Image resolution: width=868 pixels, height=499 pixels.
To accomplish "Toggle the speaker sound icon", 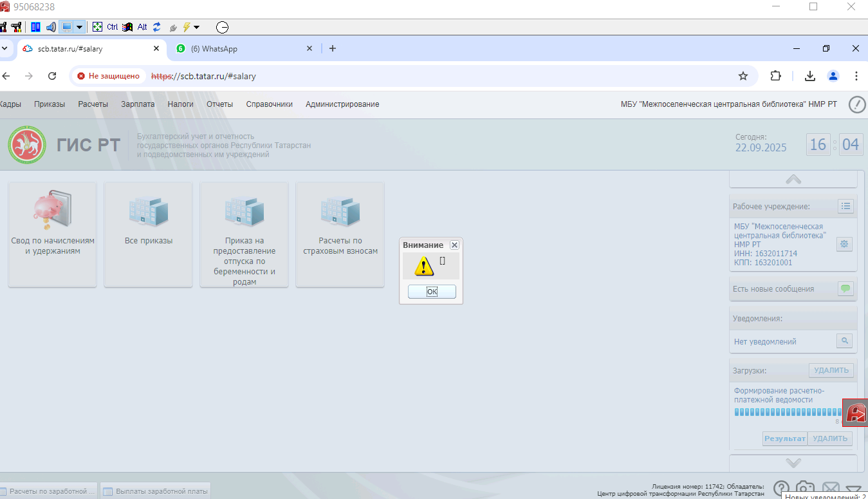I will (x=51, y=27).
